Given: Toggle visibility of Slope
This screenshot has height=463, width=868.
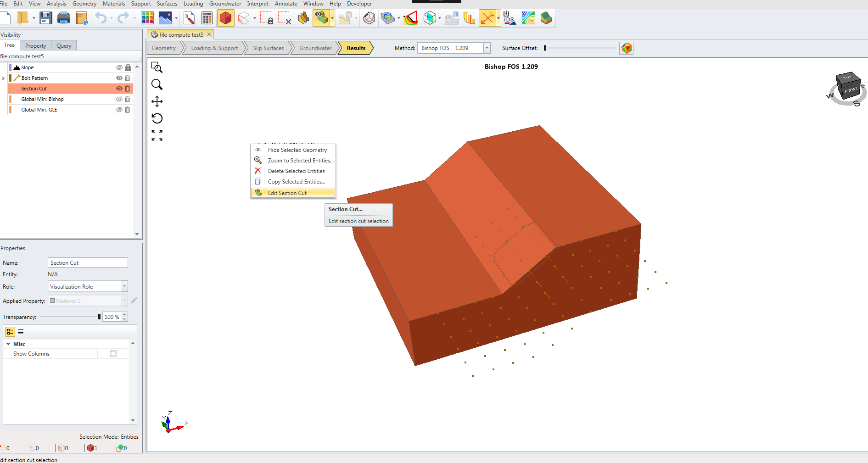Looking at the screenshot, I should [x=119, y=67].
